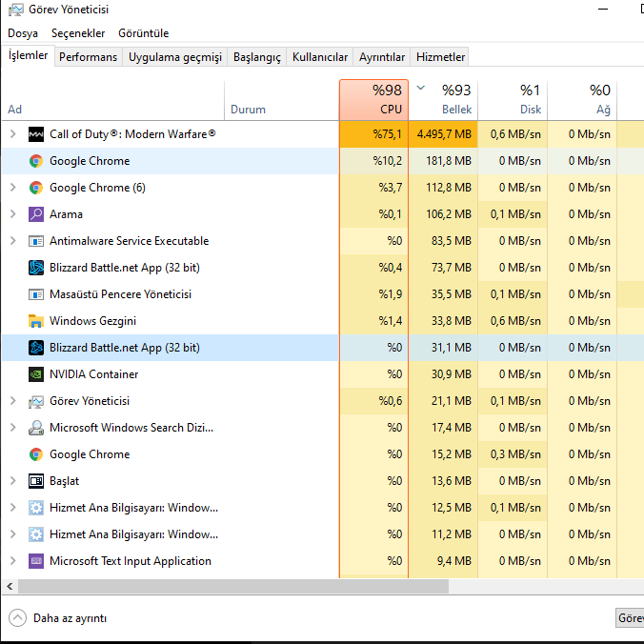The width and height of the screenshot is (644, 644).
Task: Click the Task Manager title bar icon
Action: tap(15, 9)
